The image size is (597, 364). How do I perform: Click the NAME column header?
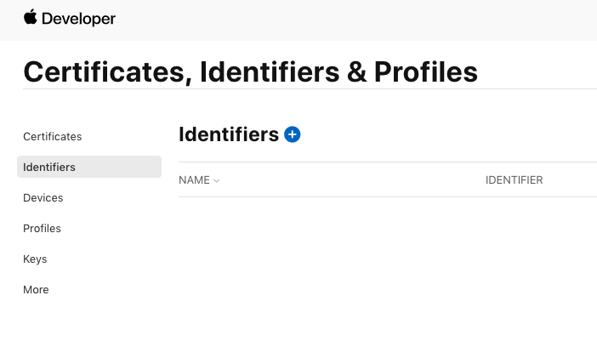click(194, 180)
